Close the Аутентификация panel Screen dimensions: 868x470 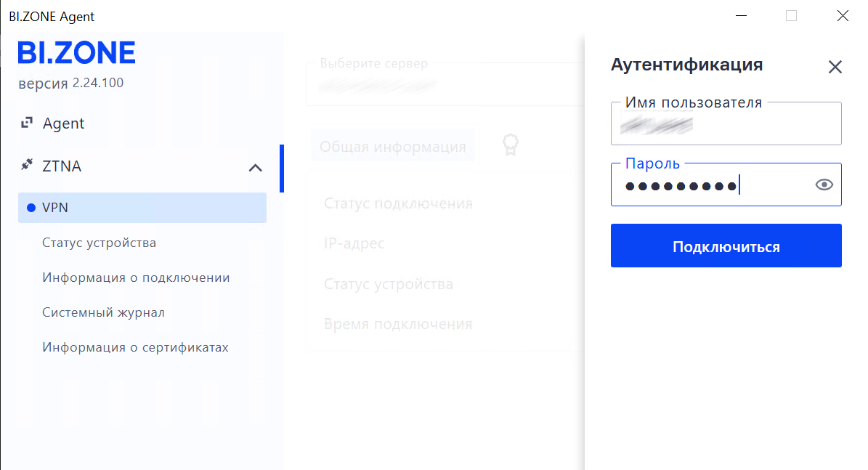click(x=835, y=67)
